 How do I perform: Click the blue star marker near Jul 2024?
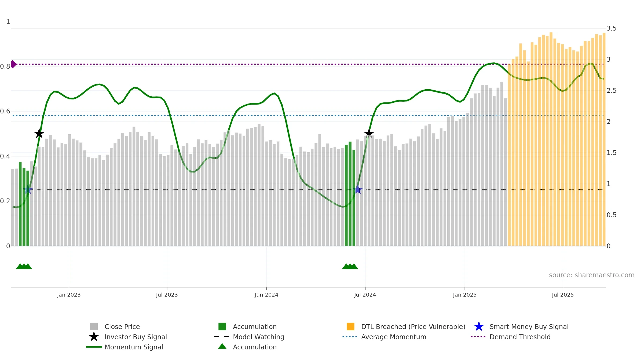(x=358, y=190)
